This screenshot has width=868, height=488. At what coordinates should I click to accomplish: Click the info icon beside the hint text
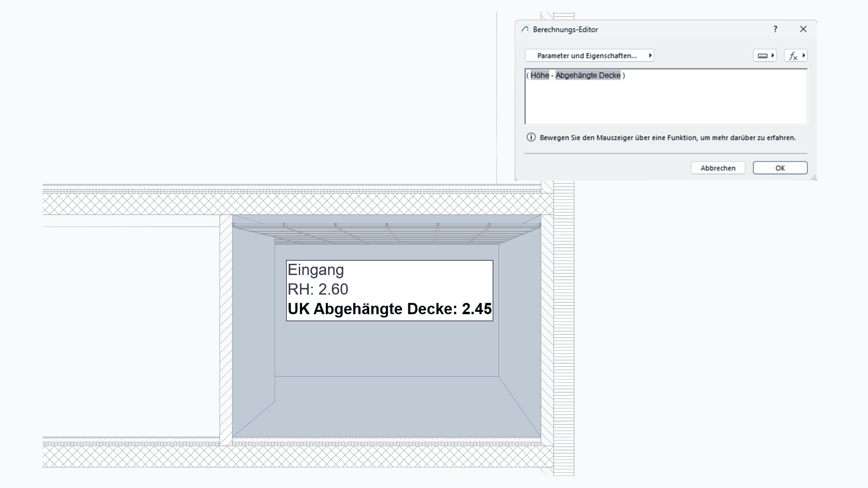[x=531, y=137]
